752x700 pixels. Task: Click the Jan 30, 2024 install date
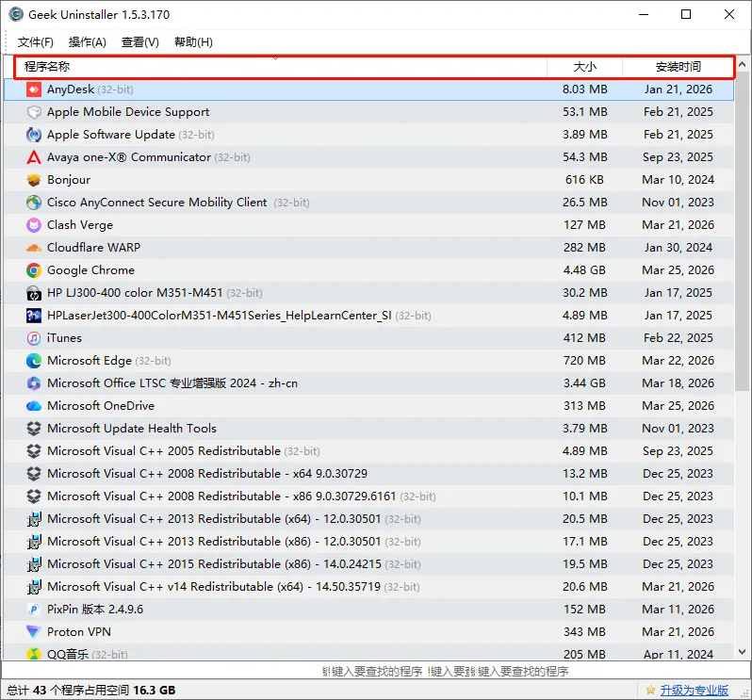coord(678,248)
